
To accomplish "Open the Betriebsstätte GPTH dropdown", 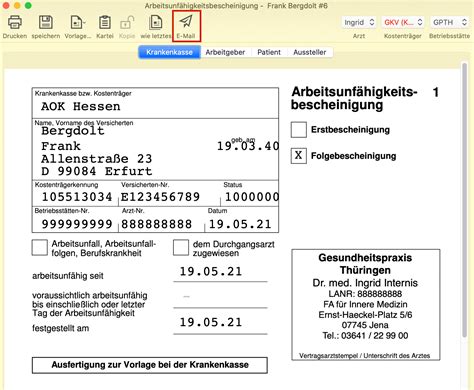I will (449, 22).
